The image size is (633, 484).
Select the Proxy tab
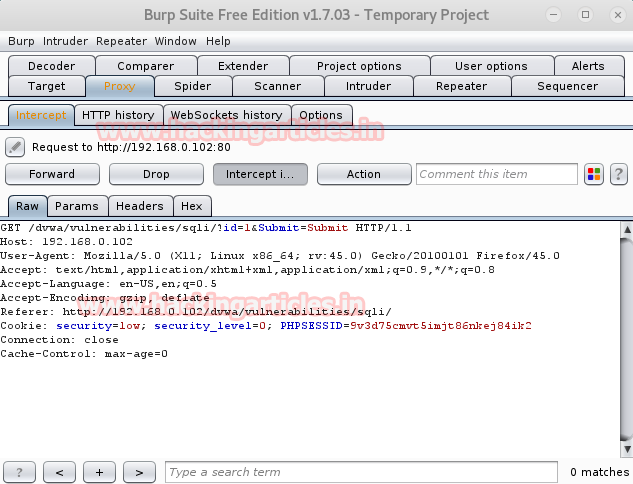pyautogui.click(x=119, y=86)
